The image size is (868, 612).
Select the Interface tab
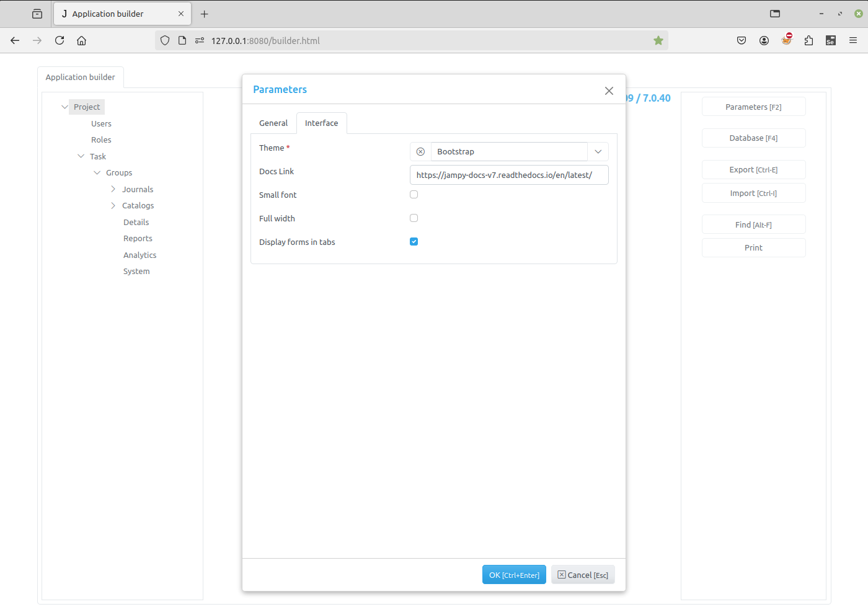tap(321, 123)
